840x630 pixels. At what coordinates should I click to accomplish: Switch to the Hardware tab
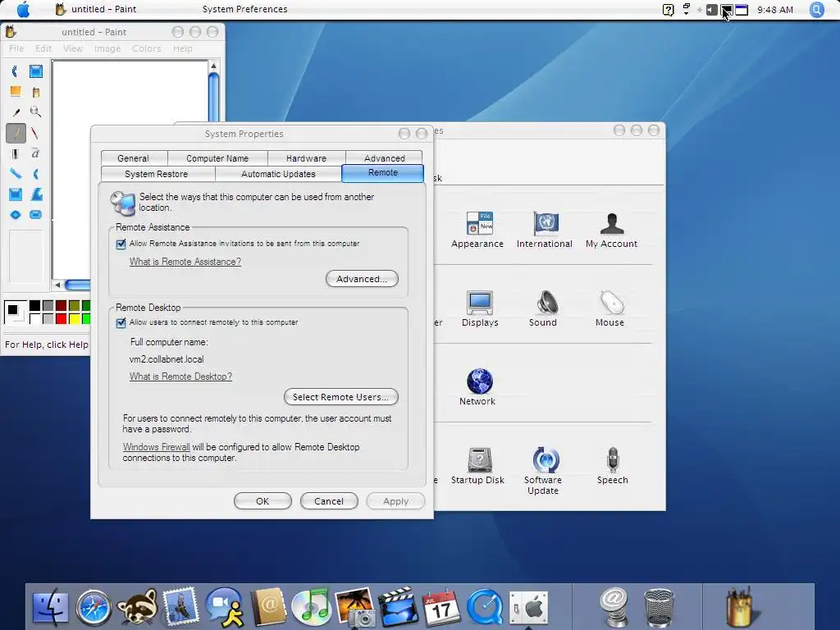(307, 158)
